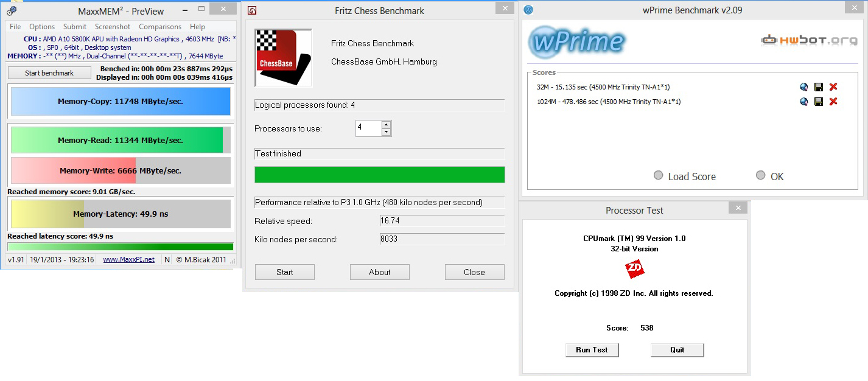Click the © M.Bicak 2011 status text
This screenshot has width=868, height=381.
[x=201, y=259]
